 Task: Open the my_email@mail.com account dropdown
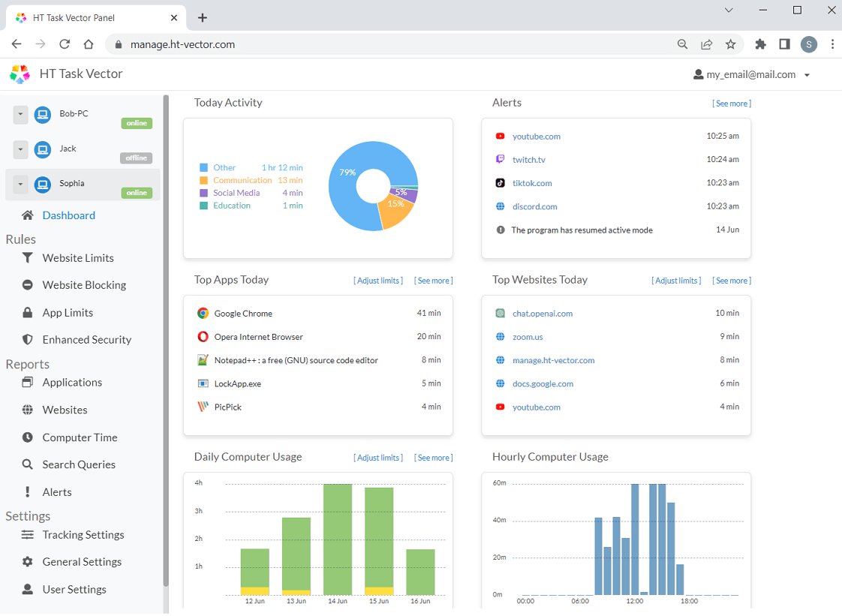tap(751, 75)
